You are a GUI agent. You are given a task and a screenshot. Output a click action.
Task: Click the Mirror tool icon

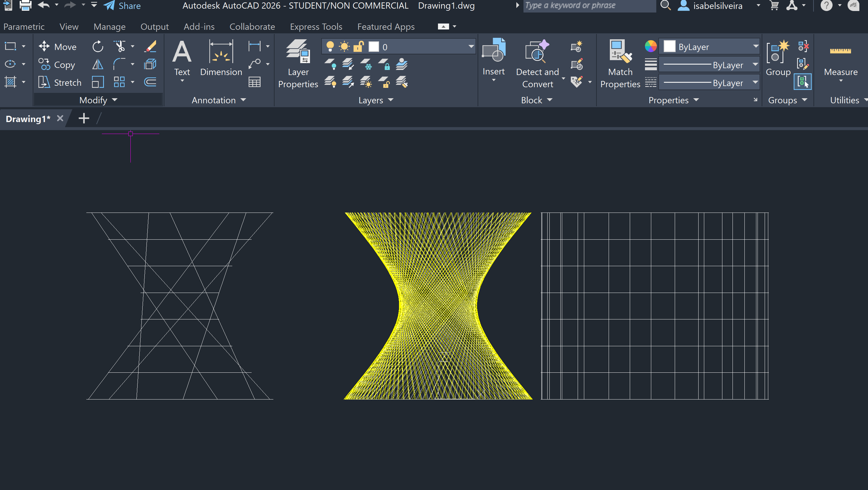coord(98,64)
